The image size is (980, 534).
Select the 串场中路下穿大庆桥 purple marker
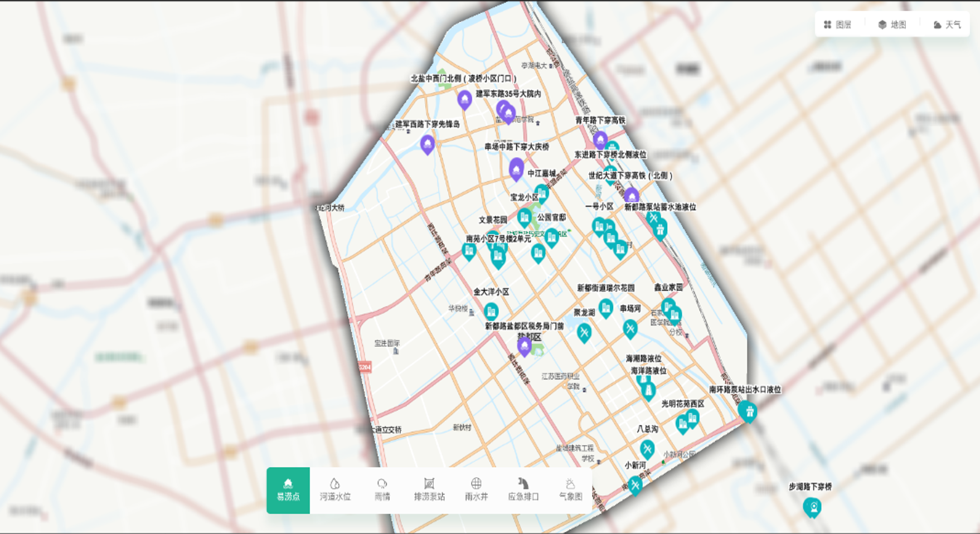pos(516,168)
